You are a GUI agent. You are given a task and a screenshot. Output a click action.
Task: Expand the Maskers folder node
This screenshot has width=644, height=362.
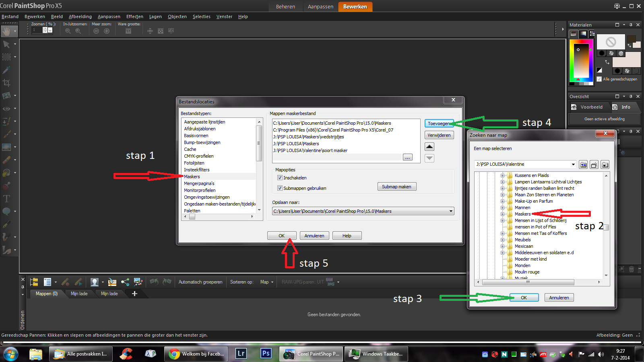pyautogui.click(x=502, y=214)
